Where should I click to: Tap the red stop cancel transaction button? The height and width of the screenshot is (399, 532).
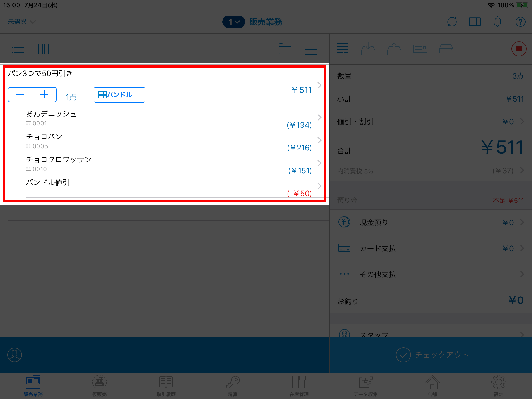coord(519,49)
